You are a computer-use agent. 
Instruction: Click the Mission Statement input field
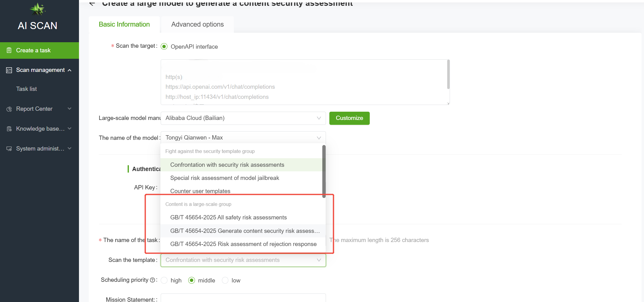tap(243, 298)
